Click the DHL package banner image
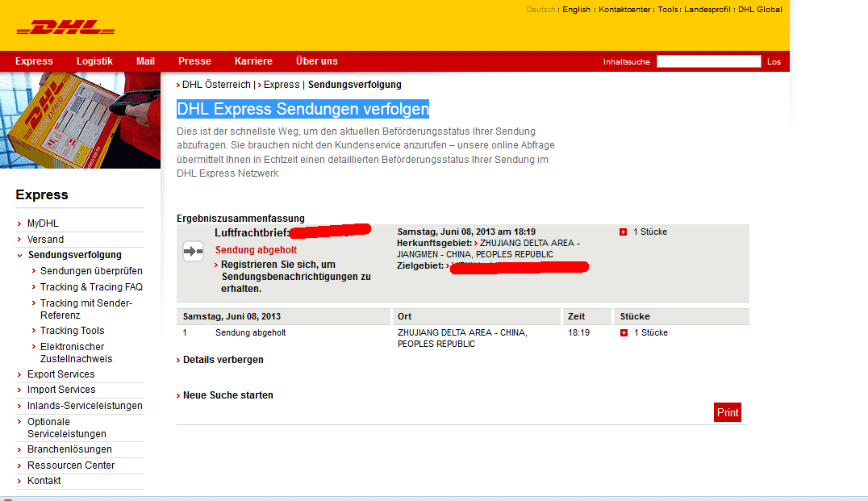This screenshot has width=868, height=501. coord(81,120)
